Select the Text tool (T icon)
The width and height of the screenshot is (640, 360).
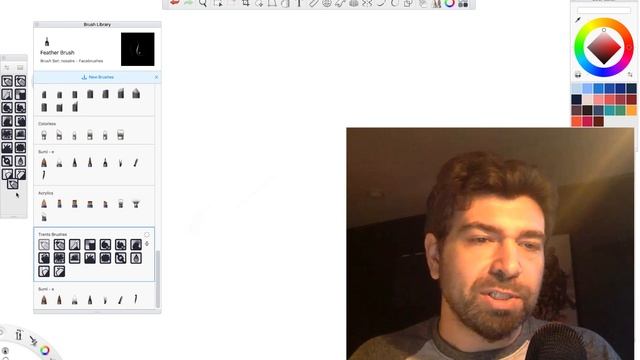(x=299, y=3)
